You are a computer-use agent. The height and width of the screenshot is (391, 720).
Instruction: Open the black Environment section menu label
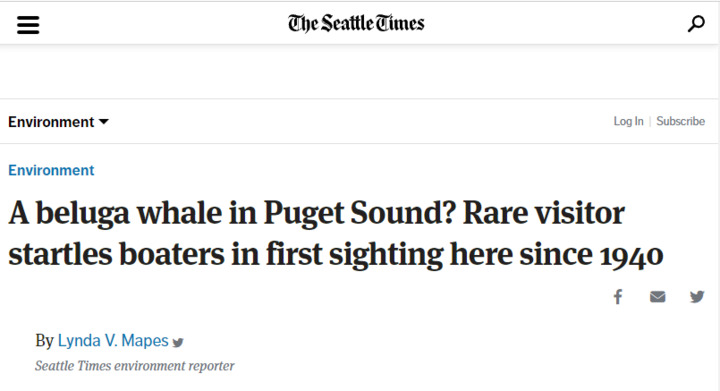coord(51,122)
